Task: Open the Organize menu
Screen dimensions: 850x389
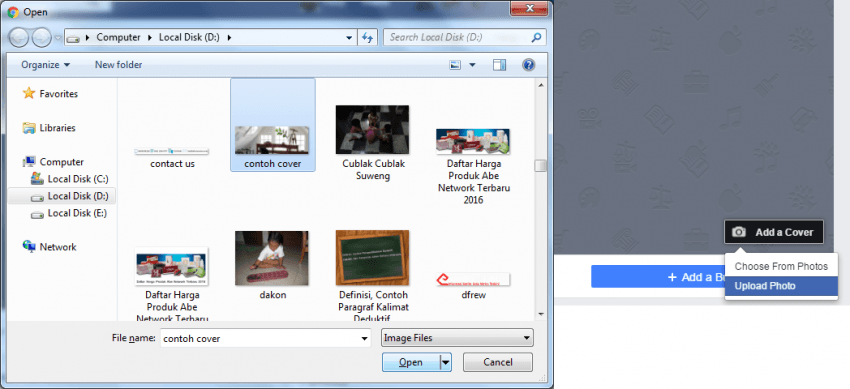Action: (46, 64)
